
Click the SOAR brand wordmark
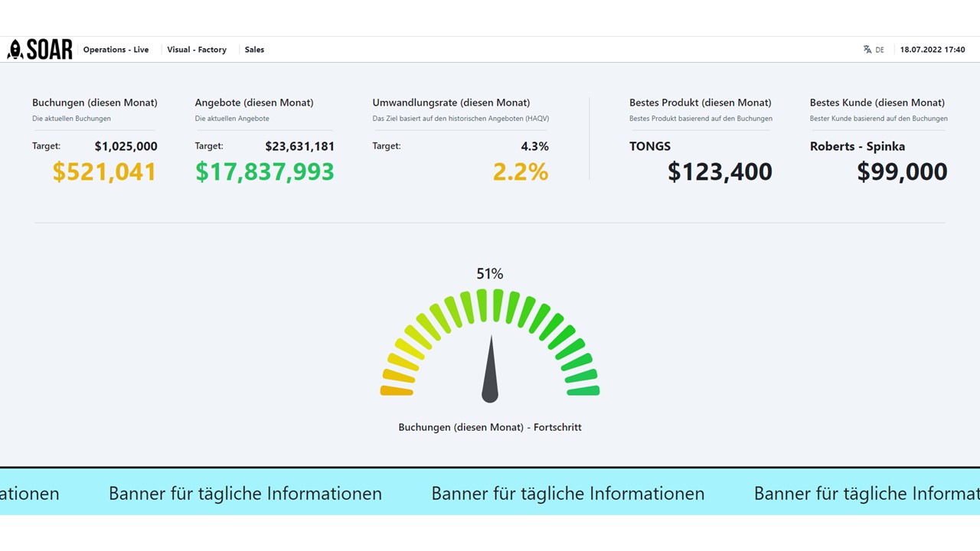(50, 50)
